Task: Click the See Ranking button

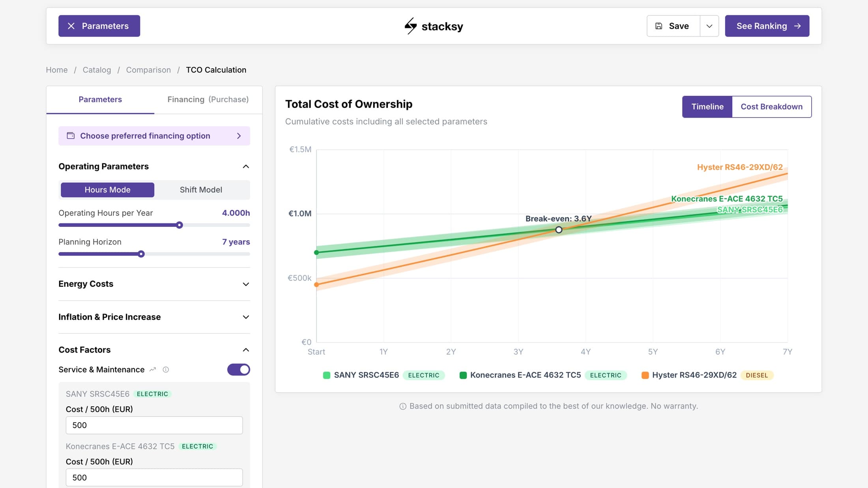Action: [767, 26]
